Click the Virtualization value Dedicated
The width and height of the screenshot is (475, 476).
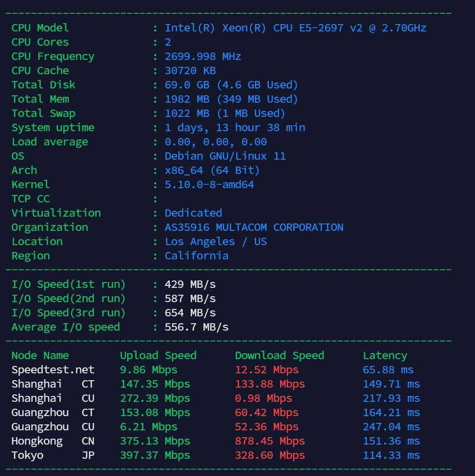coord(193,213)
